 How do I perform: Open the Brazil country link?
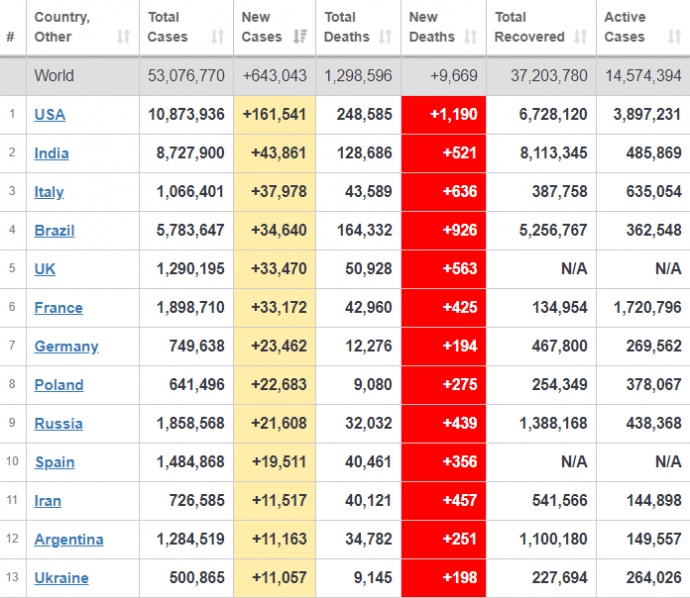tap(54, 231)
